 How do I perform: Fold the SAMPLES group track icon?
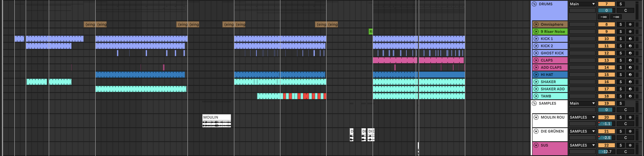(x=534, y=103)
